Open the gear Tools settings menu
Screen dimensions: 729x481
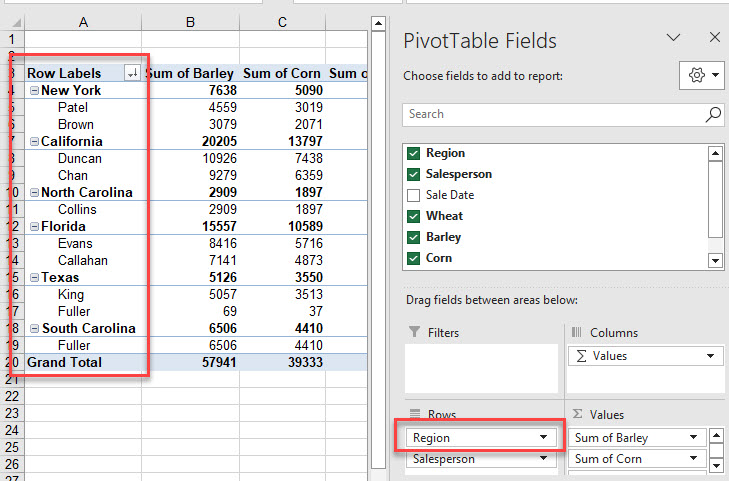coord(702,77)
